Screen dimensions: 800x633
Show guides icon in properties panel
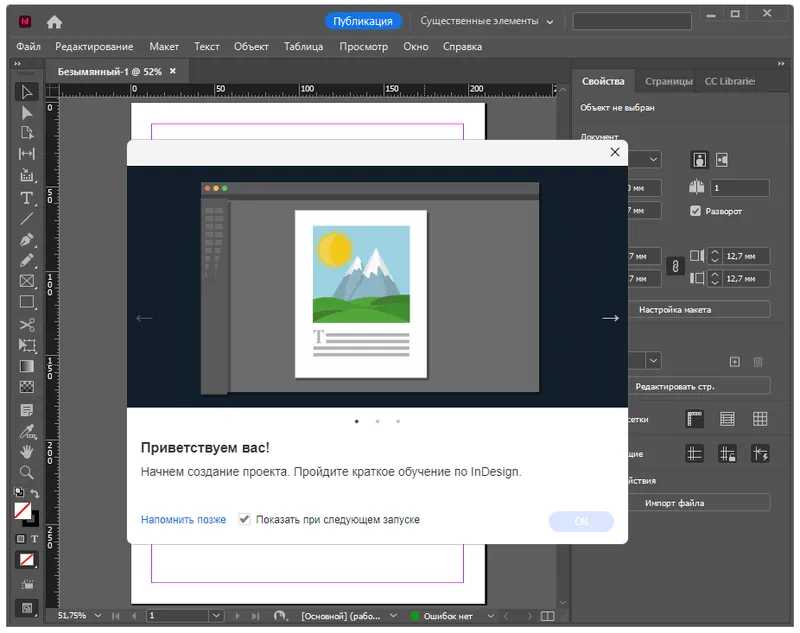(x=694, y=453)
